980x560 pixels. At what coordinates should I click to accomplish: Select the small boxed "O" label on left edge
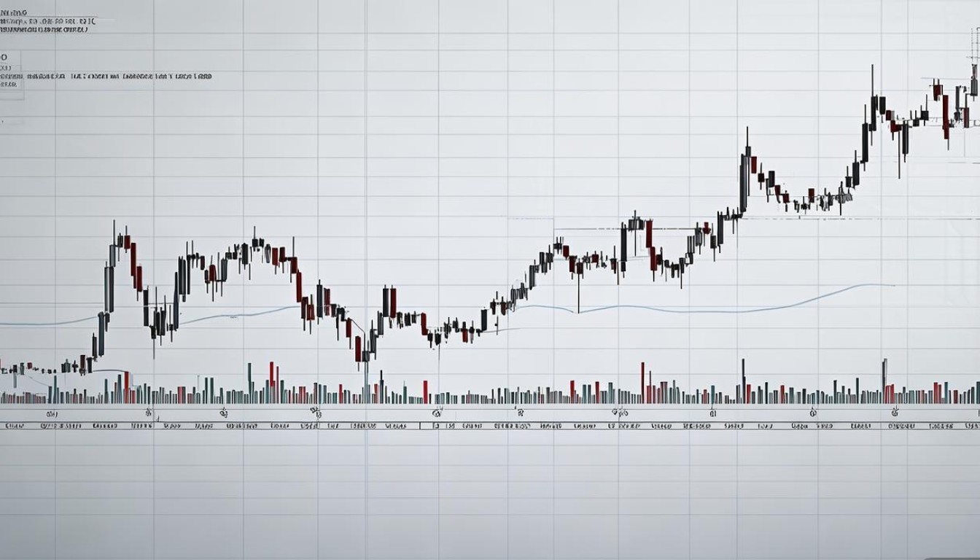pos(4,56)
